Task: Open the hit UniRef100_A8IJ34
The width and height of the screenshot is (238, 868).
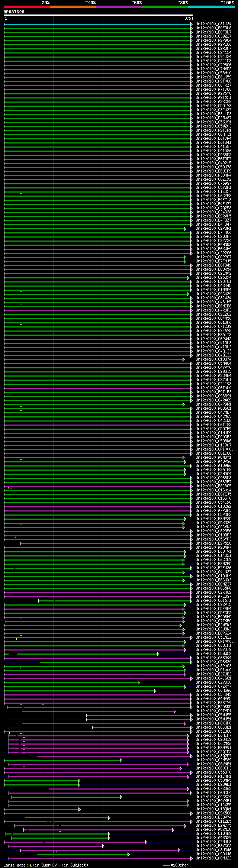Action: pyautogui.click(x=213, y=24)
